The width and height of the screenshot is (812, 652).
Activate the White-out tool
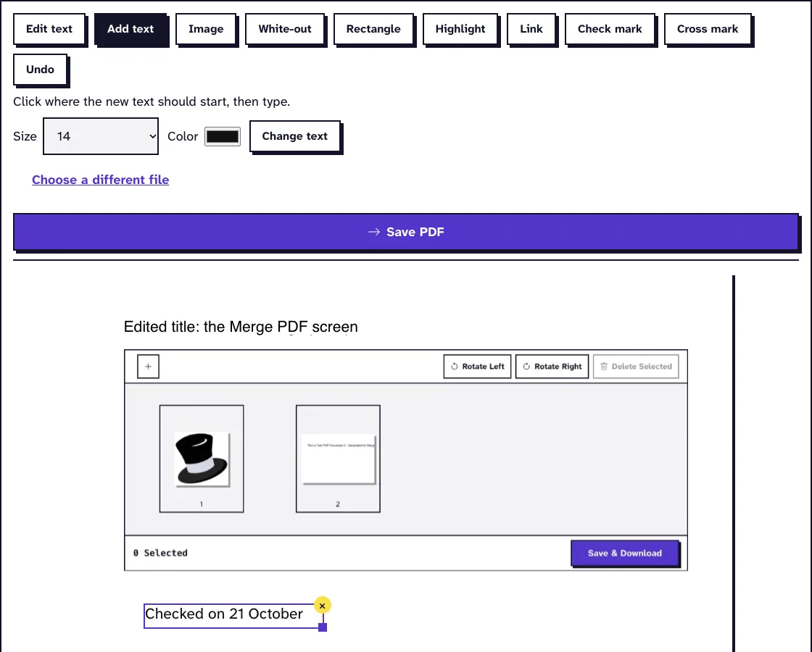[x=285, y=29]
